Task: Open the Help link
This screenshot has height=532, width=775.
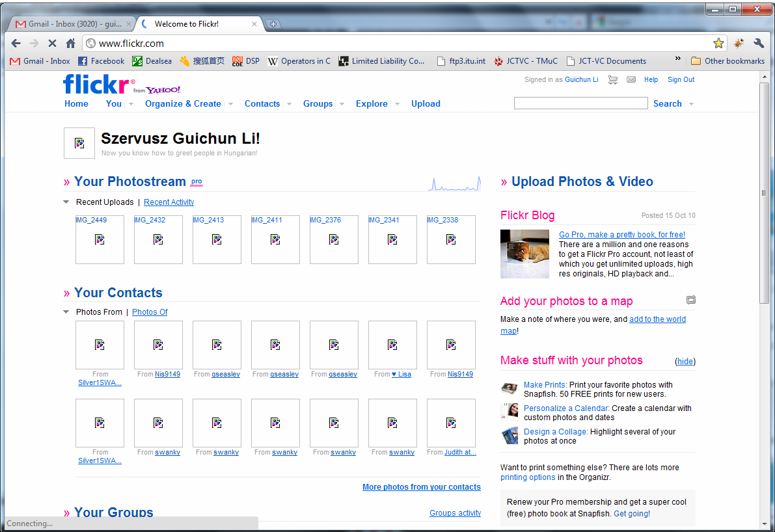Action: (x=651, y=79)
